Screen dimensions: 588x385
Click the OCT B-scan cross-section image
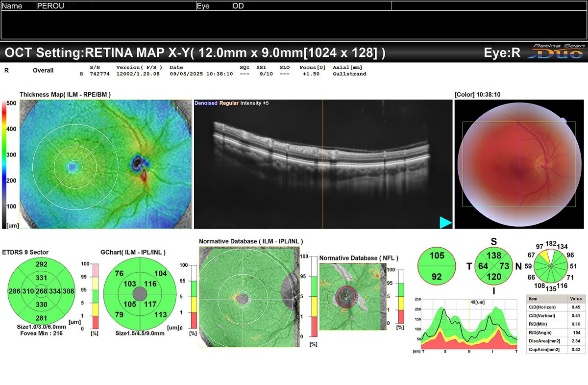[x=323, y=164]
